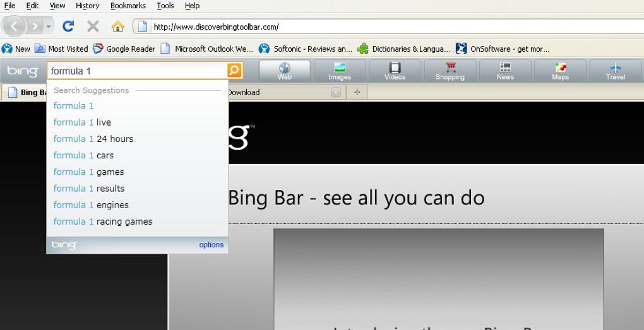Open the OnSoftware bookmark

pyautogui.click(x=503, y=49)
